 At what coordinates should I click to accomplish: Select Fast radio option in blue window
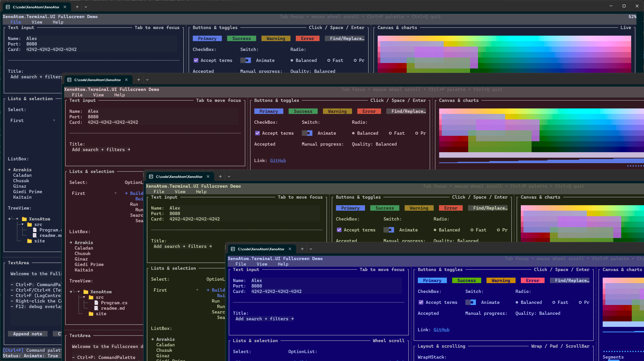pos(554,302)
